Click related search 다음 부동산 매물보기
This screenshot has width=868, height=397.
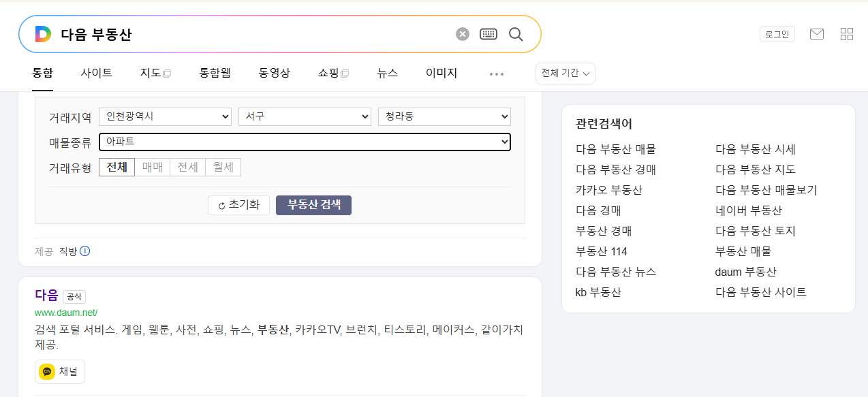pyautogui.click(x=766, y=190)
